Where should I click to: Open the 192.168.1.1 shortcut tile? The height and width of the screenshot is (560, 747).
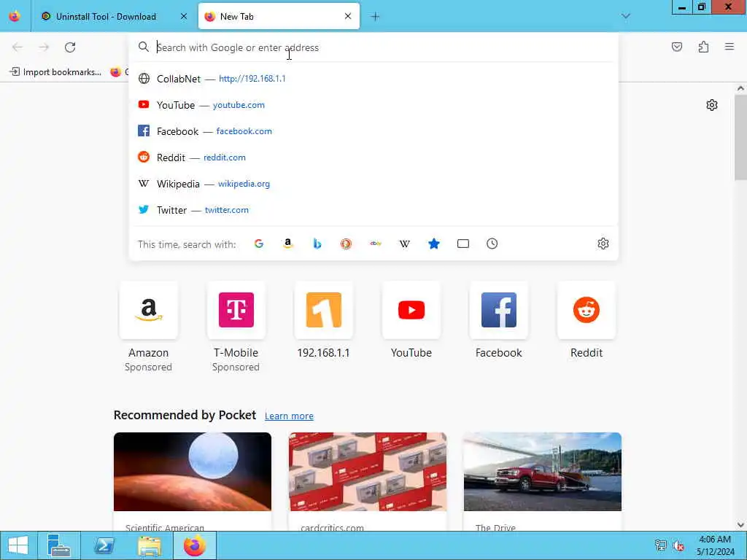click(x=323, y=310)
